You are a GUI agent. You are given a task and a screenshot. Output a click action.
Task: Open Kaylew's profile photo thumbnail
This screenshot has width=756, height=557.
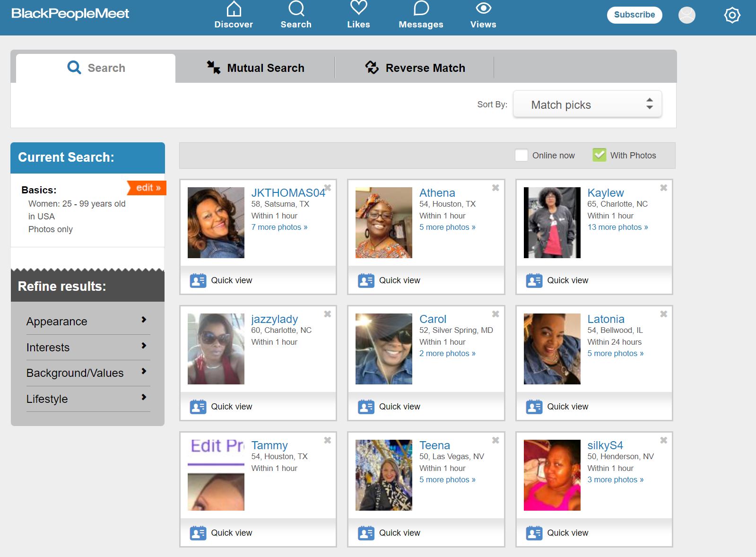tap(552, 223)
